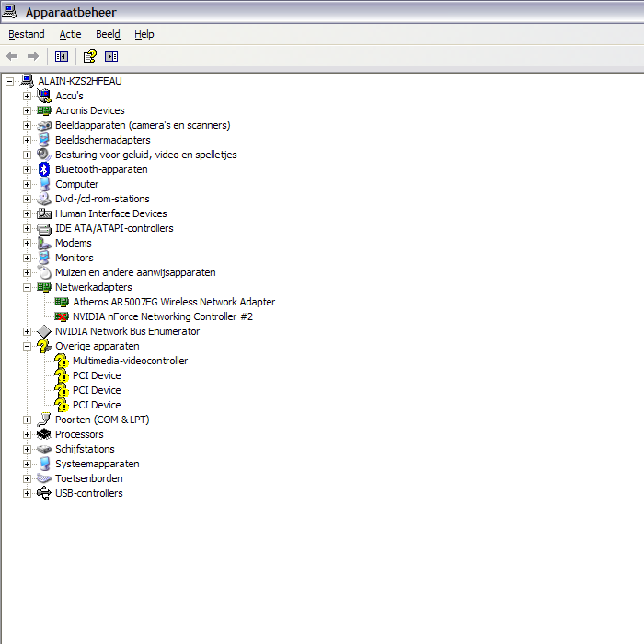Click the Bluetooth-apparaten icon
The width and height of the screenshot is (644, 644).
click(43, 169)
